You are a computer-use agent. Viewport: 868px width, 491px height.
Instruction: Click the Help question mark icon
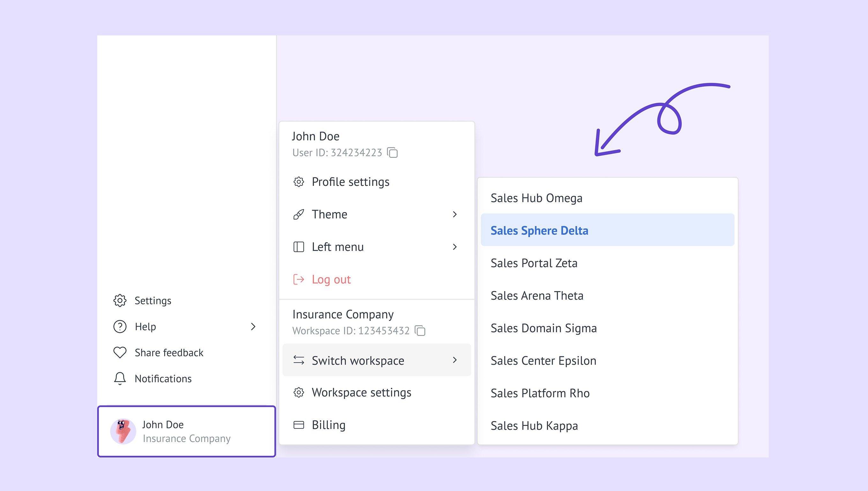120,326
